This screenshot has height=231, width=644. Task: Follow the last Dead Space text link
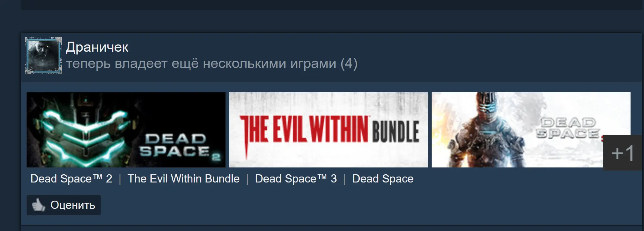point(383,179)
